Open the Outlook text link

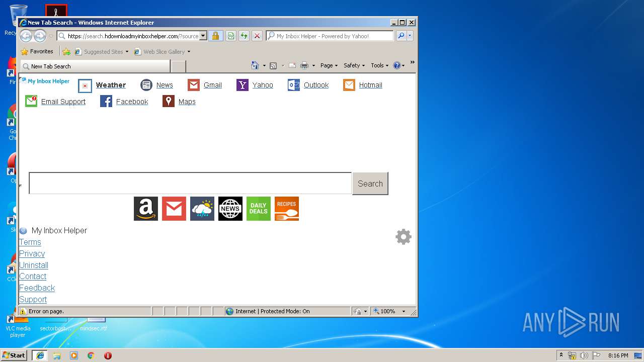[x=316, y=85]
